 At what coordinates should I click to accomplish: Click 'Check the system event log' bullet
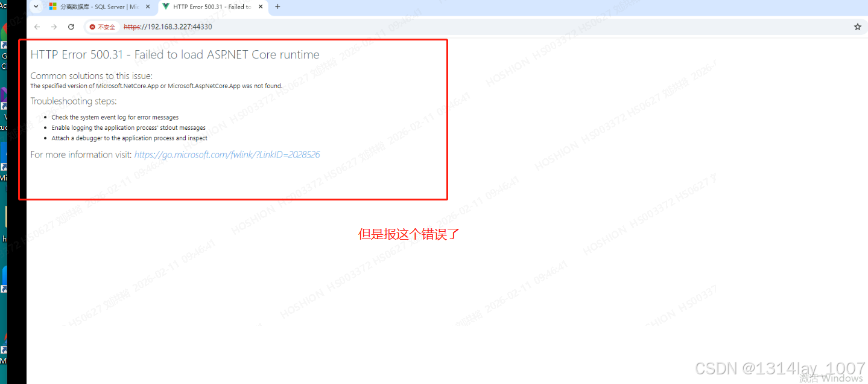point(115,117)
